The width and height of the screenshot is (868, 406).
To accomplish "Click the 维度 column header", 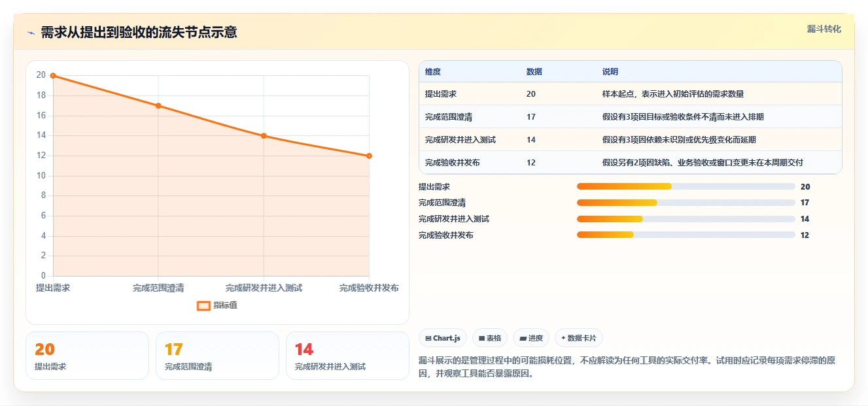I will click(433, 72).
